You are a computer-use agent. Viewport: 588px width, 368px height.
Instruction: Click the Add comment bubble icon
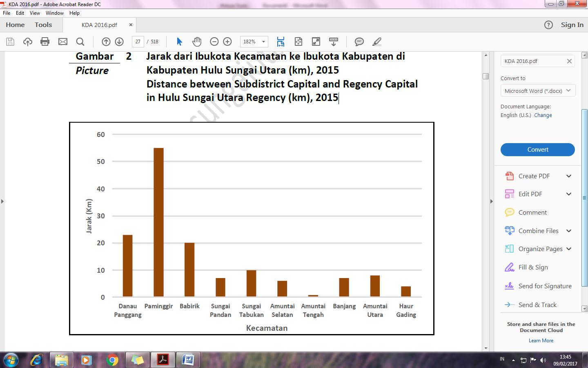coord(359,42)
